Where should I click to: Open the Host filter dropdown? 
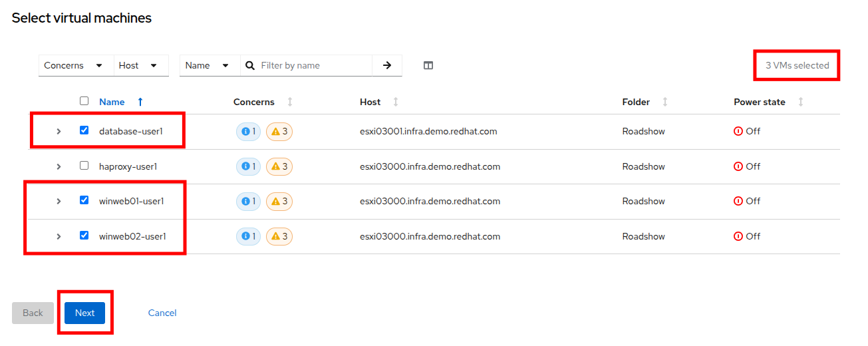[x=138, y=65]
